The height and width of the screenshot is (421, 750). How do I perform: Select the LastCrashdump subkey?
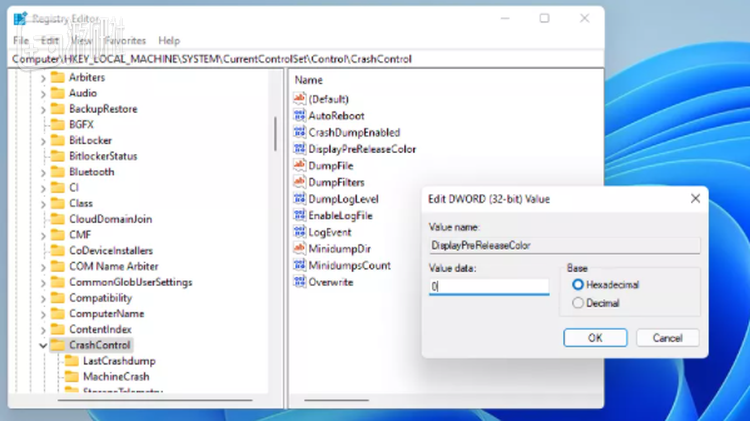pyautogui.click(x=119, y=361)
